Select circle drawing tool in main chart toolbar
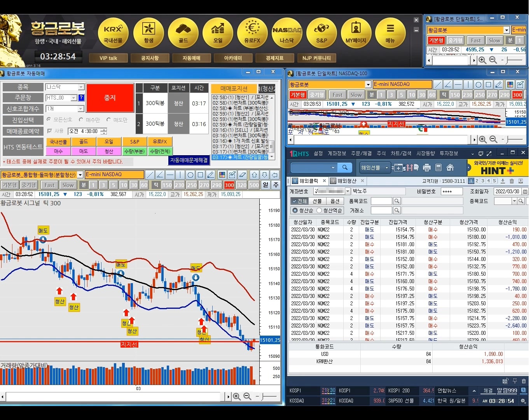 point(190,175)
